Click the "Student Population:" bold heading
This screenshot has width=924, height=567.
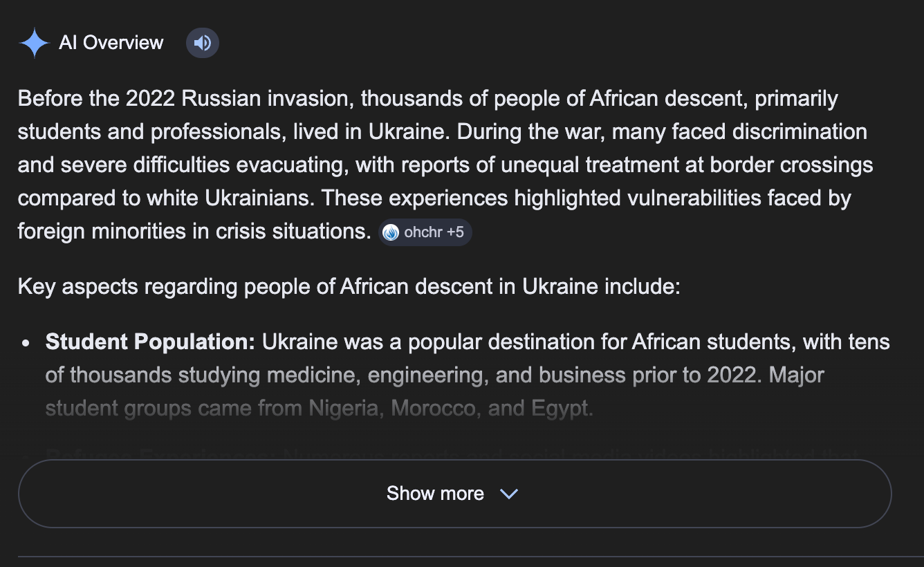pyautogui.click(x=151, y=342)
